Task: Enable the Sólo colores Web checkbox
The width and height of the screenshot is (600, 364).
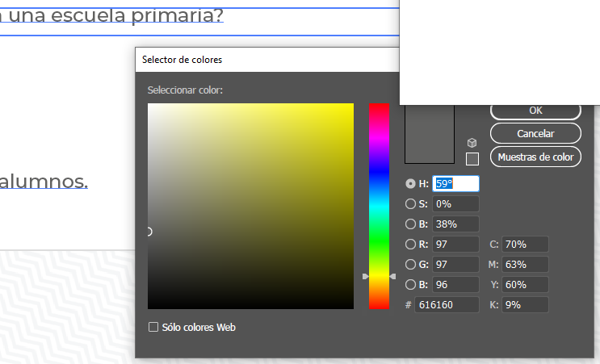Action: point(153,327)
